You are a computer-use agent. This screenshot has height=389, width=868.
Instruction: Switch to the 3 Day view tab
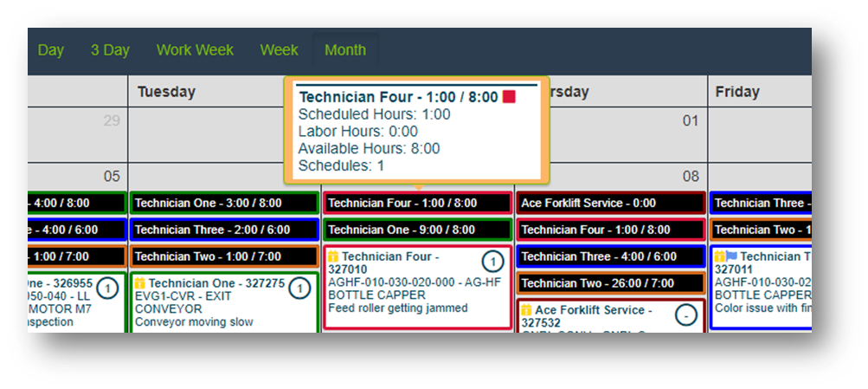tap(110, 50)
